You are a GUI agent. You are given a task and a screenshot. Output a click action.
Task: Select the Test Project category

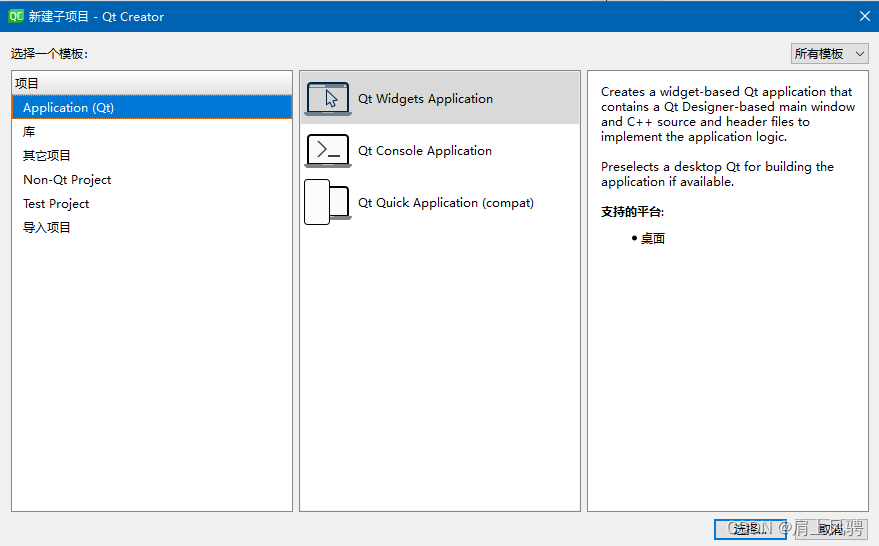pyautogui.click(x=152, y=204)
